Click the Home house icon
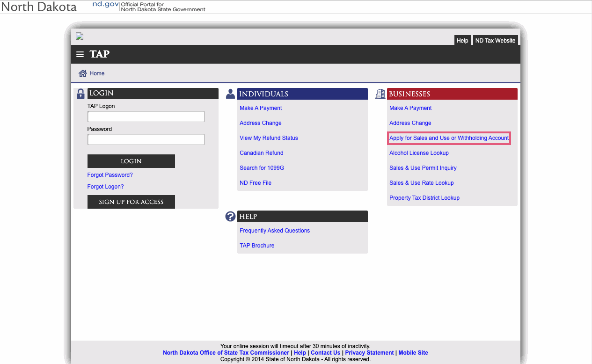Image resolution: width=592 pixels, height=364 pixels. pyautogui.click(x=83, y=73)
